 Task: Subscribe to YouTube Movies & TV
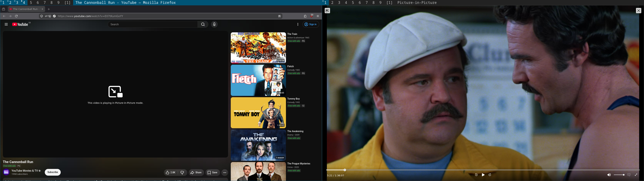53,172
